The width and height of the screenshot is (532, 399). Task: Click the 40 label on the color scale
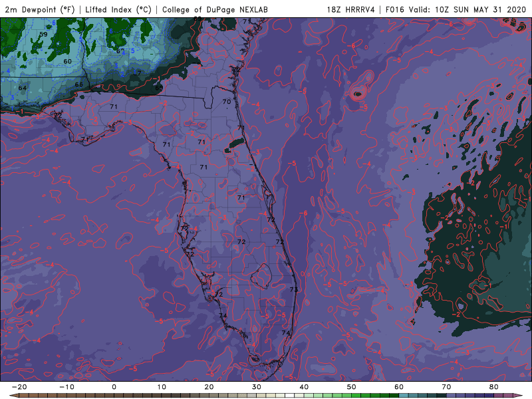click(x=304, y=387)
